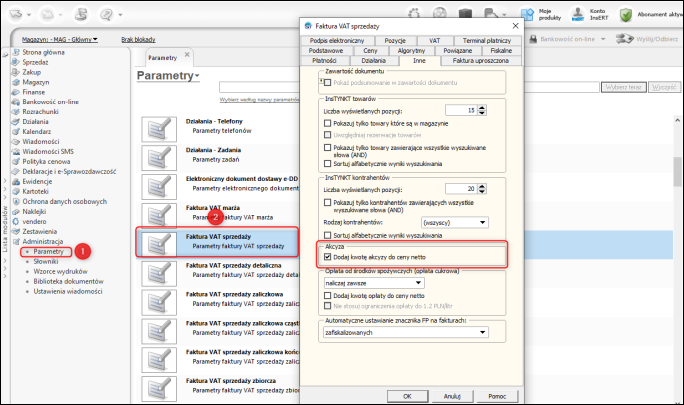Viewport: 684px width, 405px height.
Task: Open the Sprzedaż module icon
Action: tap(16, 62)
